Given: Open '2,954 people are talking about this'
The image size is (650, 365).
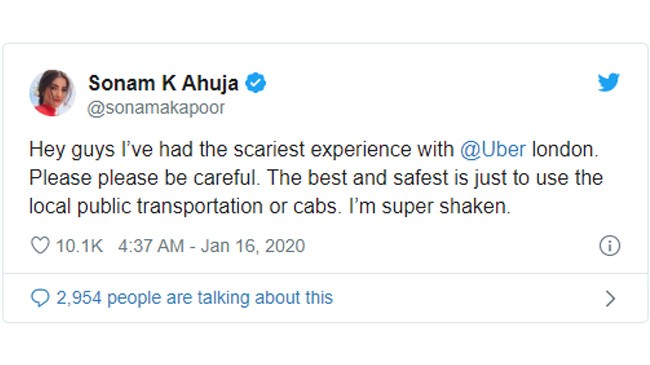Looking at the screenshot, I should (194, 298).
